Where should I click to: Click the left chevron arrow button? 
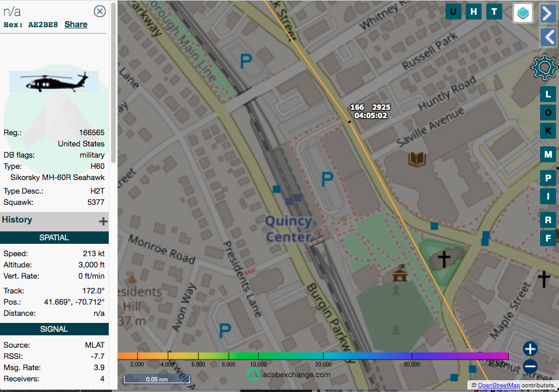coord(548,37)
